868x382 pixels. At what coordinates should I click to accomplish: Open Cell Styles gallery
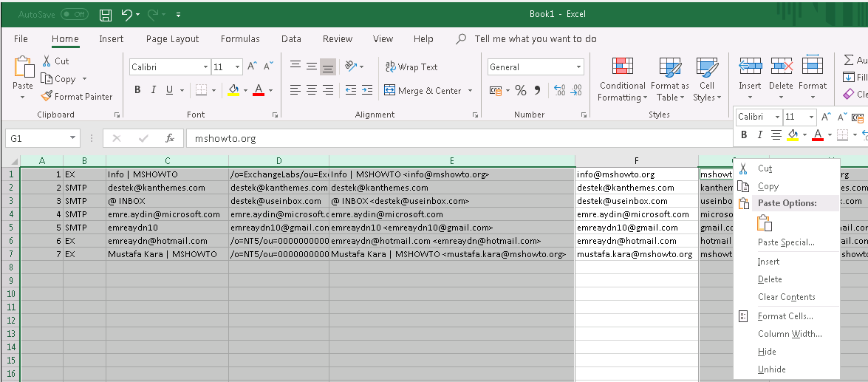point(707,78)
